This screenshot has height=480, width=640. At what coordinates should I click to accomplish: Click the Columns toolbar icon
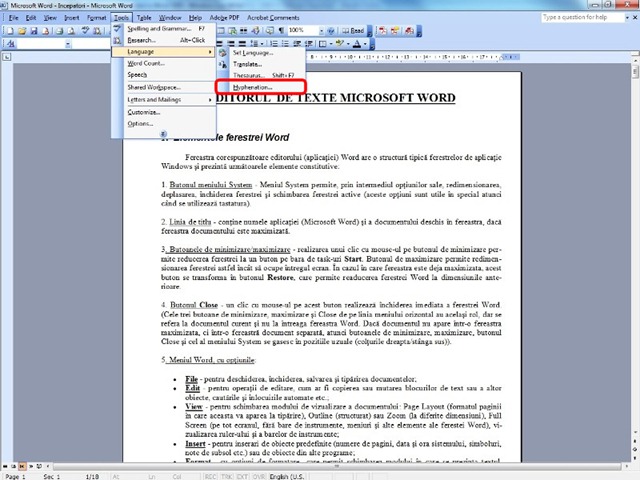244,31
